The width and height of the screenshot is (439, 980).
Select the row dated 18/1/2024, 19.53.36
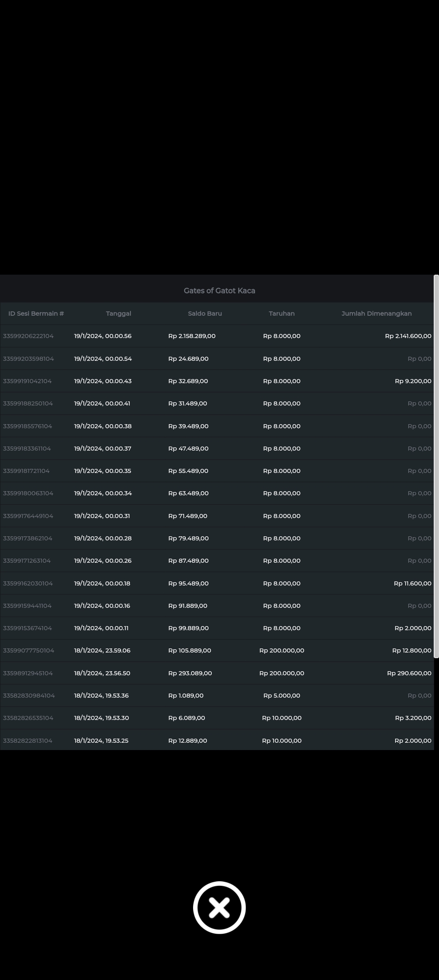(101, 696)
